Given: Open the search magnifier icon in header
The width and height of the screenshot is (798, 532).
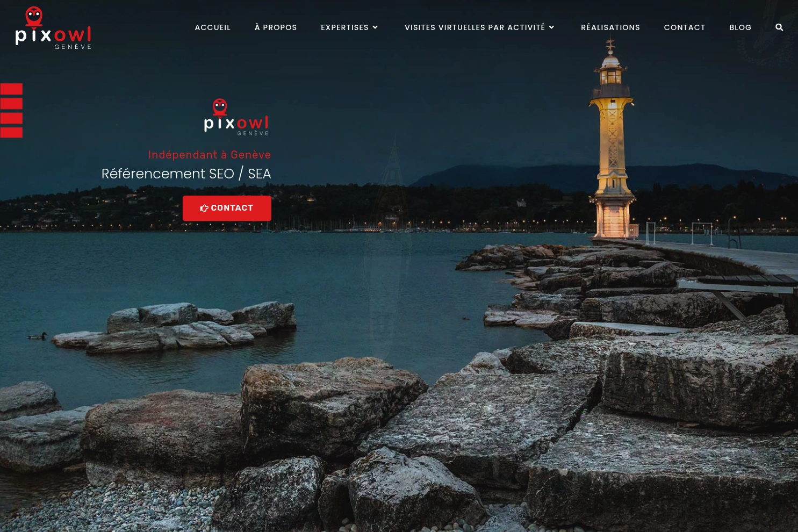Looking at the screenshot, I should click(779, 27).
